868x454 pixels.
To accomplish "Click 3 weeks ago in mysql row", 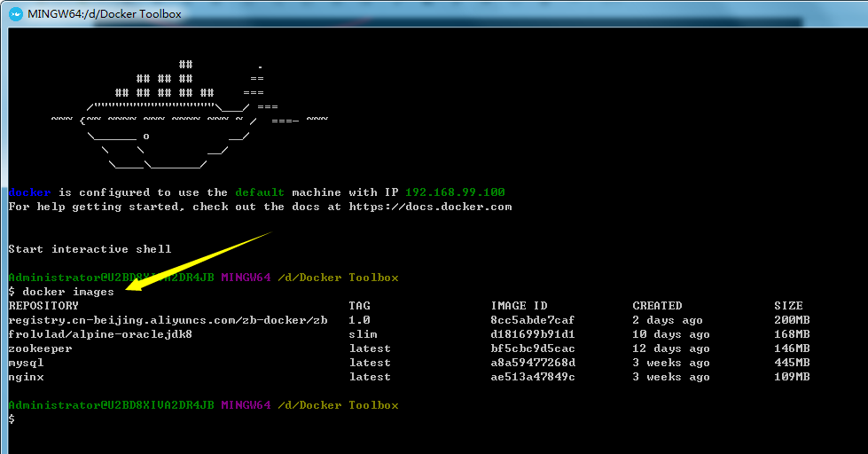I will point(671,363).
